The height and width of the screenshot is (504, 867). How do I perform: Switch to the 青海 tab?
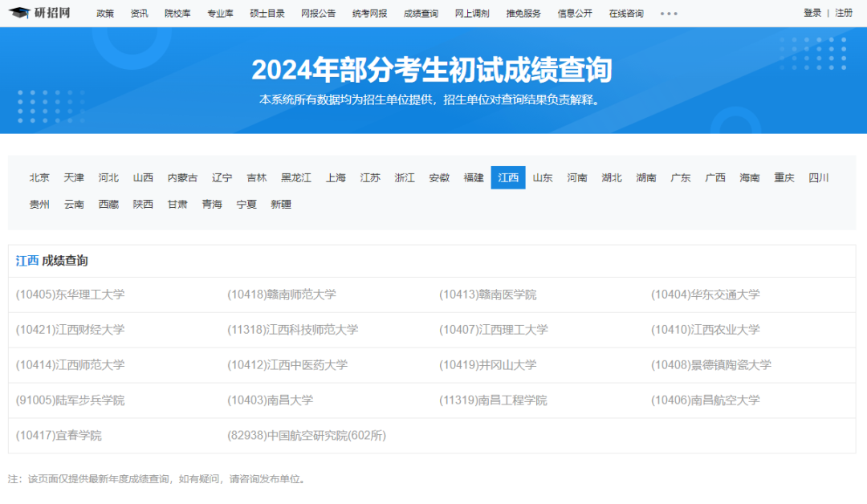(x=212, y=204)
